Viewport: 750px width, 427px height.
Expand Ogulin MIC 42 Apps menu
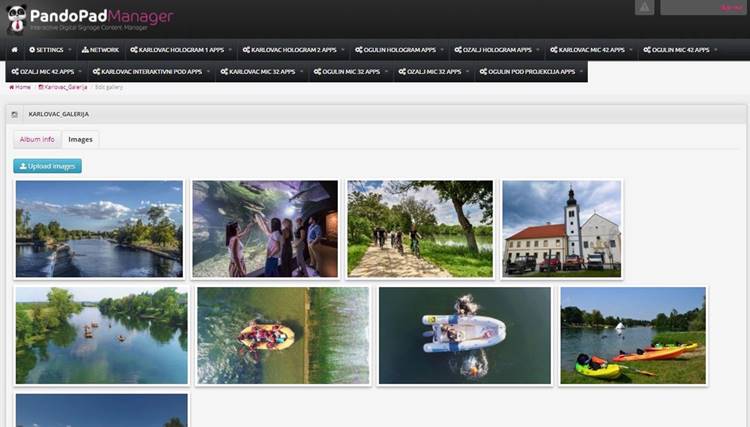click(680, 50)
